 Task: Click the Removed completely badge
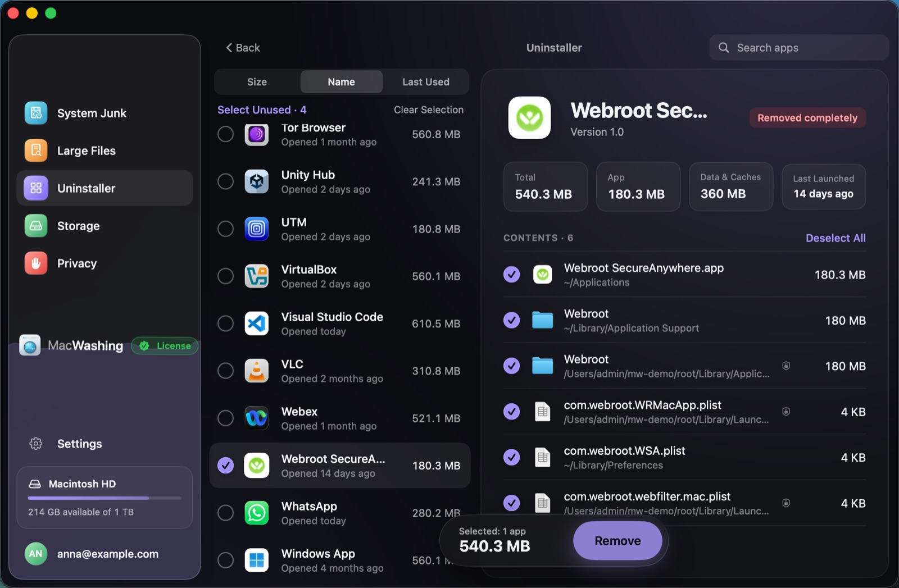click(x=807, y=118)
